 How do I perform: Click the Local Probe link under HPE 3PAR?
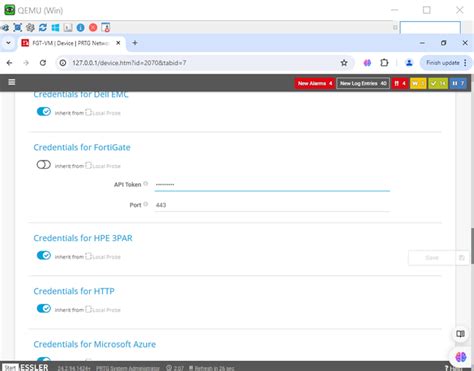coord(106,257)
